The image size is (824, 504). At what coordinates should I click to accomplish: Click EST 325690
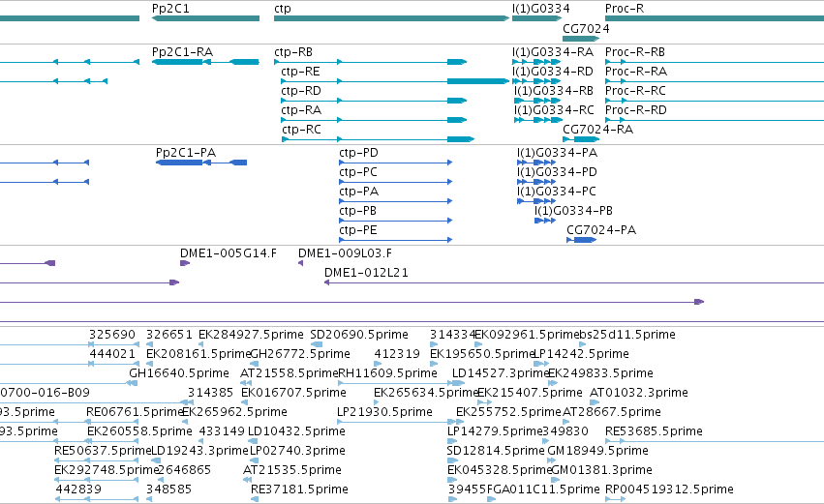[112, 335]
